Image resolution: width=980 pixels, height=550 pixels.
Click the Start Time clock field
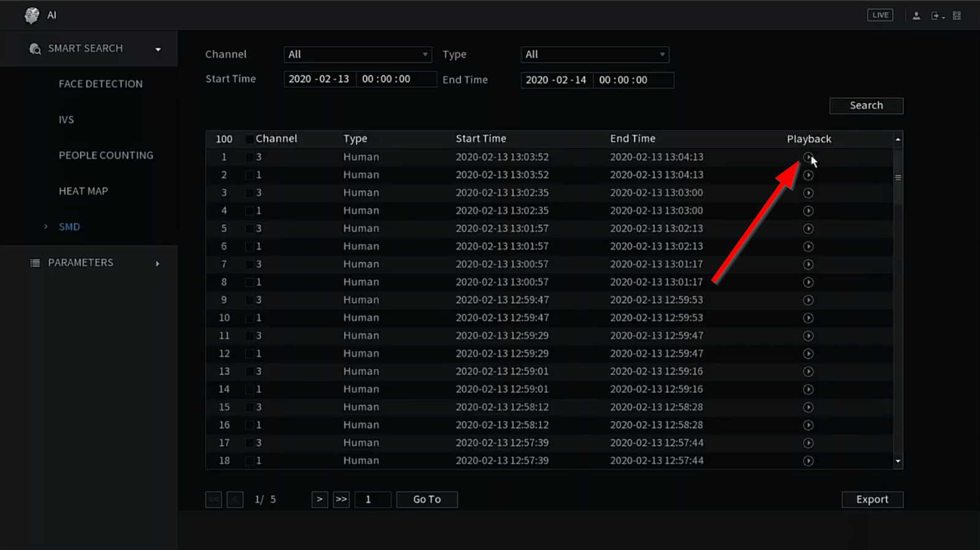[396, 79]
